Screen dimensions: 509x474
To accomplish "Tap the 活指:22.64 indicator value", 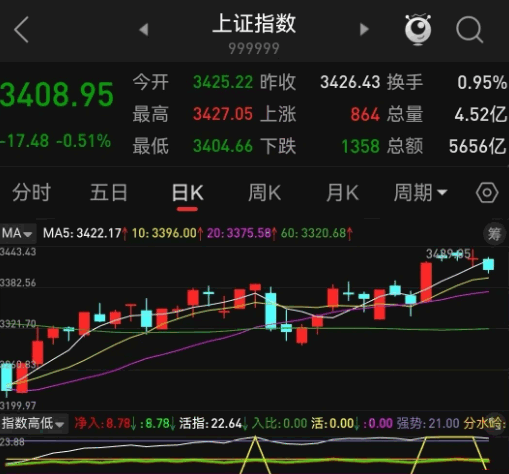I will [210, 424].
